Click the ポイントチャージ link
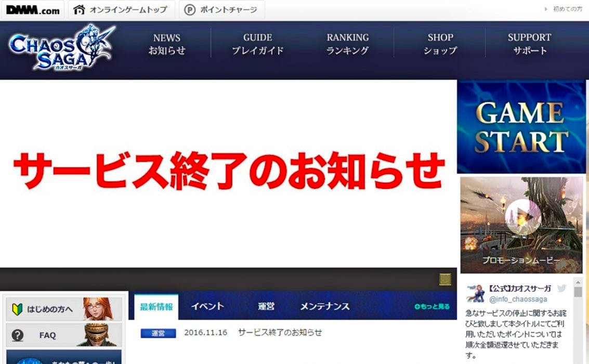This screenshot has height=364, width=589. click(x=228, y=10)
